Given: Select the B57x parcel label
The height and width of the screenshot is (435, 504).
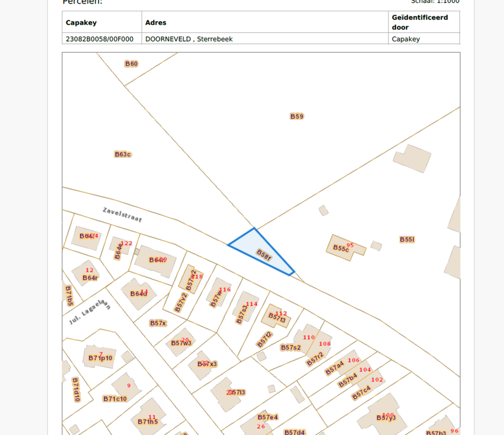Looking at the screenshot, I should coord(158,323).
